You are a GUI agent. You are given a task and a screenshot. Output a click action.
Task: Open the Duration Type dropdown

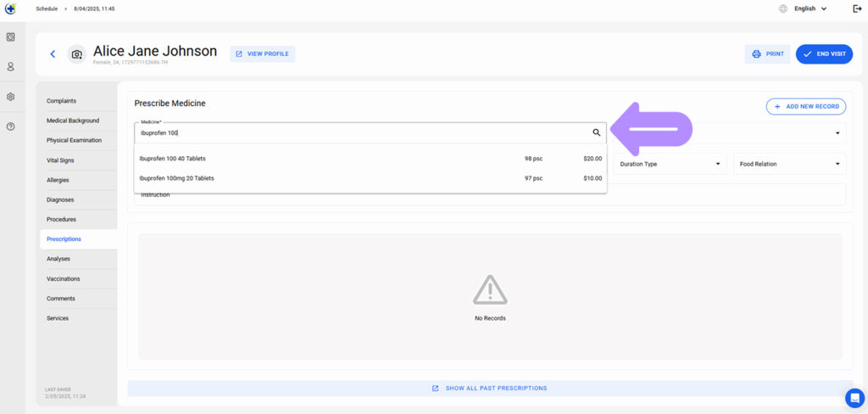[670, 164]
